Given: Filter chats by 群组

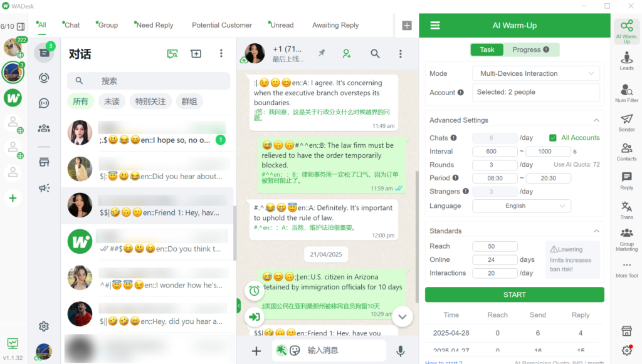Looking at the screenshot, I should pos(189,101).
